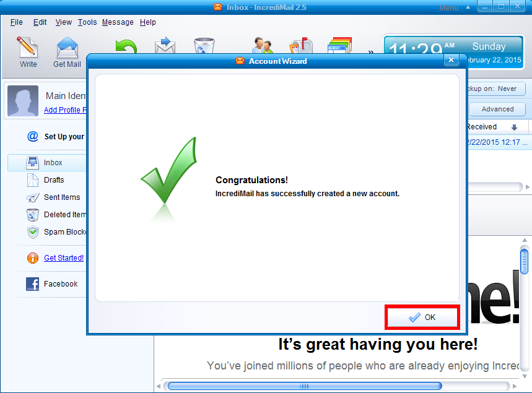Click the Forward envelope toolbar icon
Screen dimensions: 532x393
click(165, 45)
